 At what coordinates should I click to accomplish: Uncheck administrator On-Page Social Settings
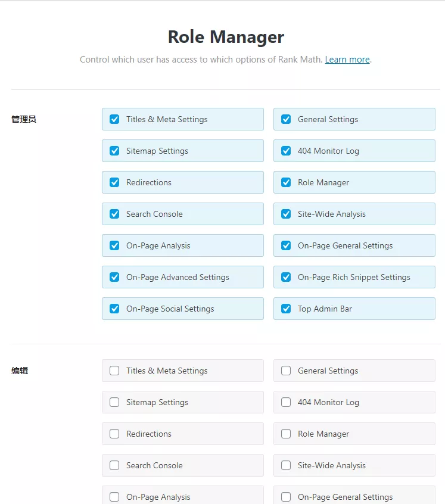[114, 309]
